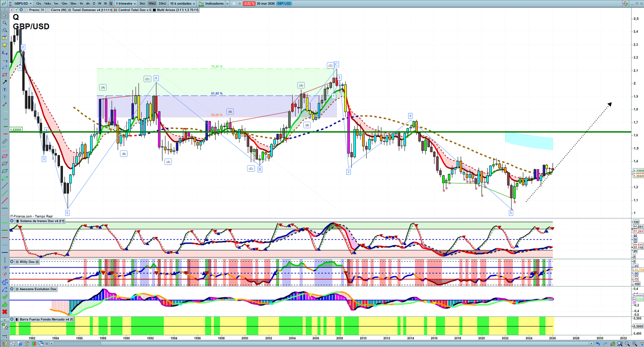Select the red rectangle drawing tool
Screen dimensions: 644x347
4,75
